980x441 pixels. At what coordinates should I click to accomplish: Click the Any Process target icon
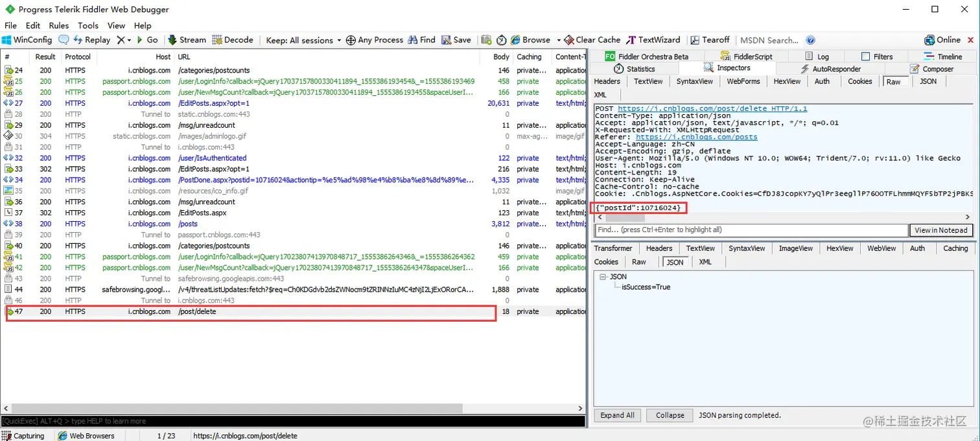351,40
